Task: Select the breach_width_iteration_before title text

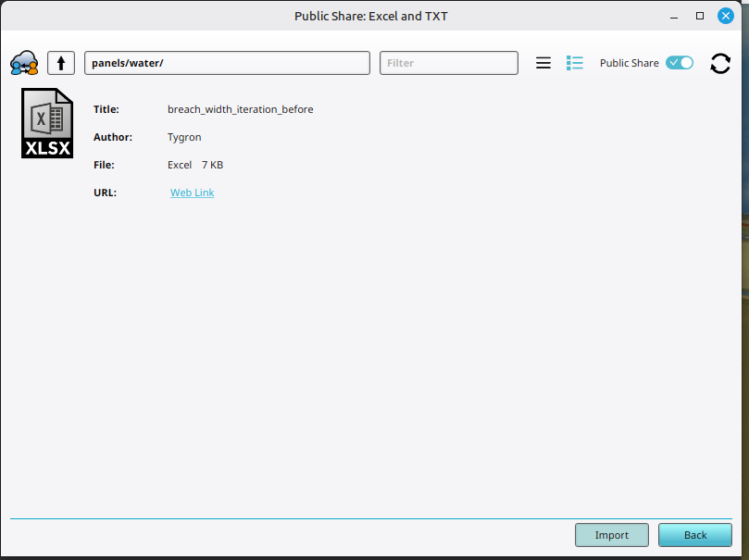Action: click(x=239, y=109)
